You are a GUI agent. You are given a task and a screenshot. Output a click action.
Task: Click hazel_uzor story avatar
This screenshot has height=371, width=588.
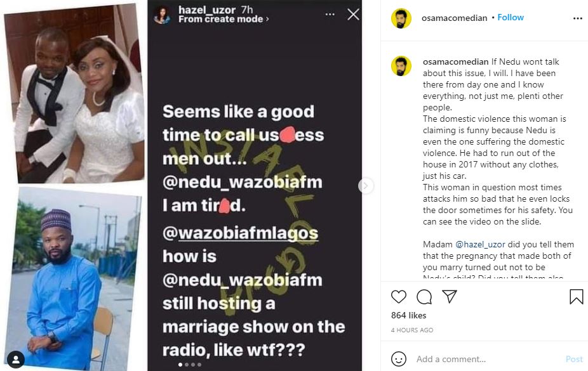pyautogui.click(x=162, y=15)
